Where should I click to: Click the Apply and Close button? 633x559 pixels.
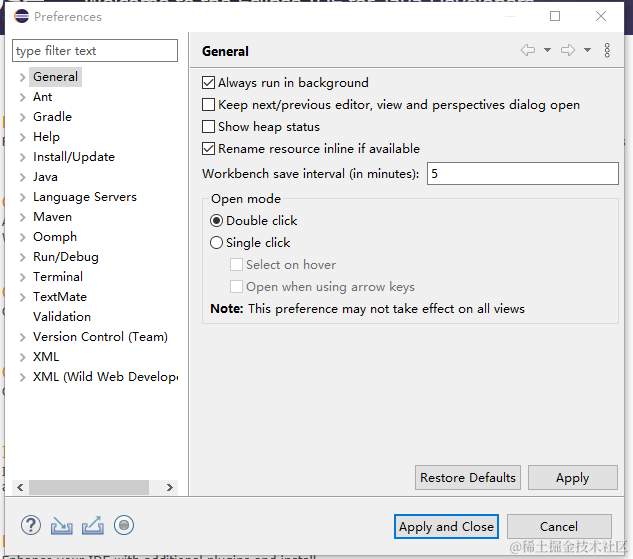tap(446, 526)
